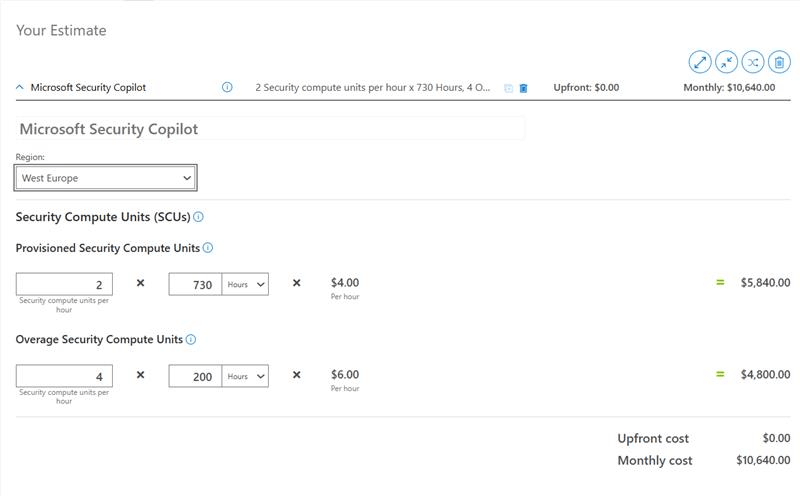Delete the entire estimate with the circular trash icon
This screenshot has height=496, width=800.
pyautogui.click(x=778, y=62)
